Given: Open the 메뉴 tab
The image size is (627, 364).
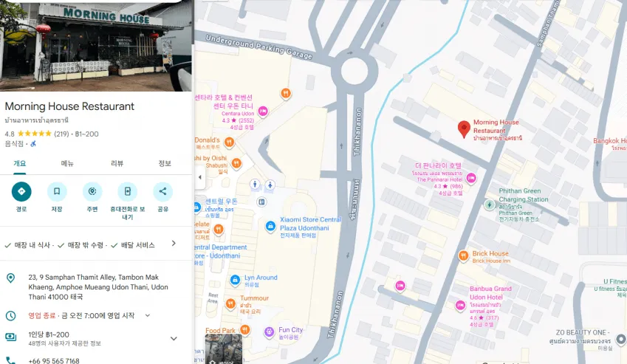Looking at the screenshot, I should pos(67,163).
